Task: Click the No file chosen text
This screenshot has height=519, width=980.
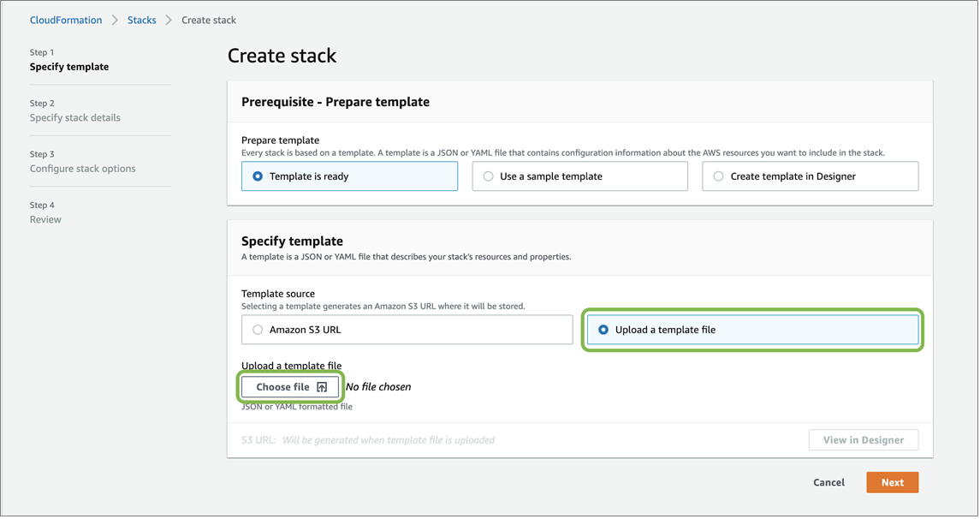Action: click(379, 386)
